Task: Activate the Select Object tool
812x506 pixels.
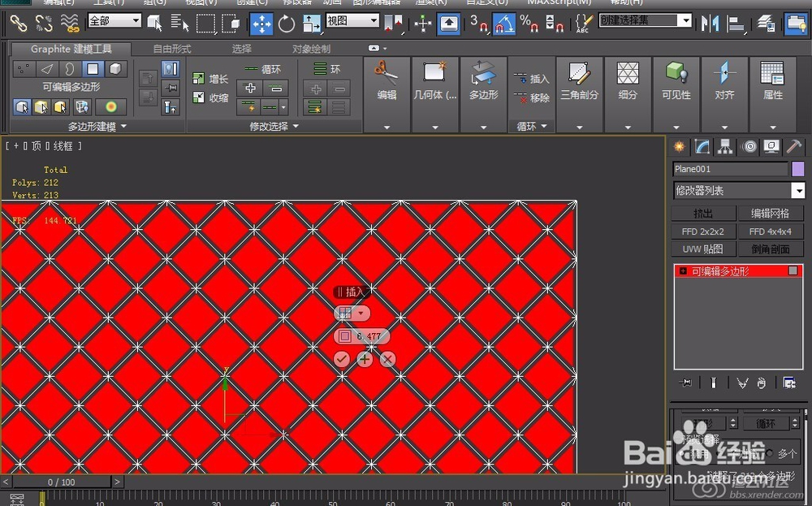Action: tap(155, 24)
